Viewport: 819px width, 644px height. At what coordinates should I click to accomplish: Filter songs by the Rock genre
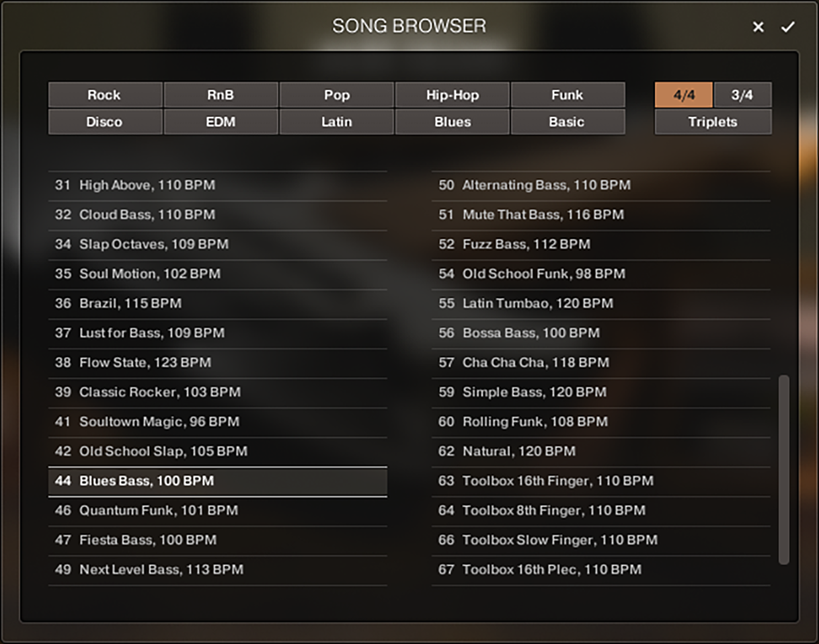105,95
